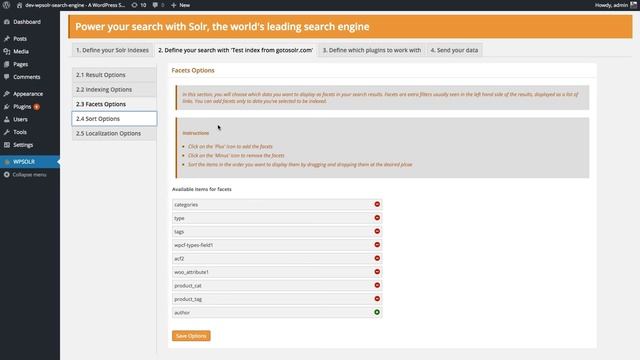Remove the woo_attribute1 facet

pos(377,271)
